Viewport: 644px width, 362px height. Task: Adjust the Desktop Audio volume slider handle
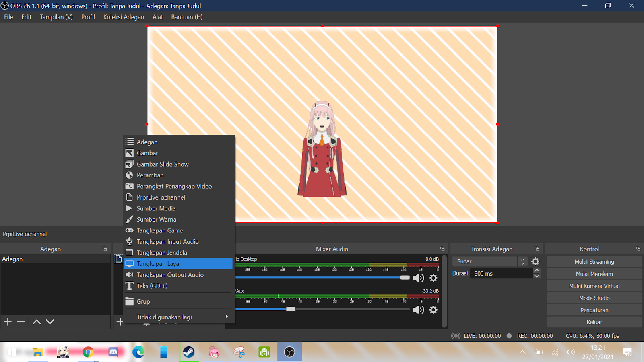[x=405, y=278]
